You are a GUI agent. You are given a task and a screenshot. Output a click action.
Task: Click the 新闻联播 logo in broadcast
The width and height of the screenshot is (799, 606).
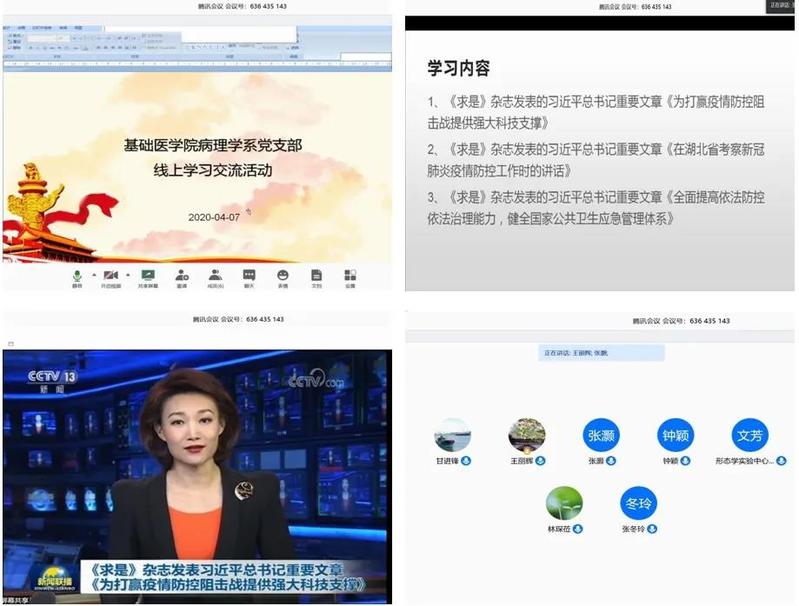click(55, 578)
